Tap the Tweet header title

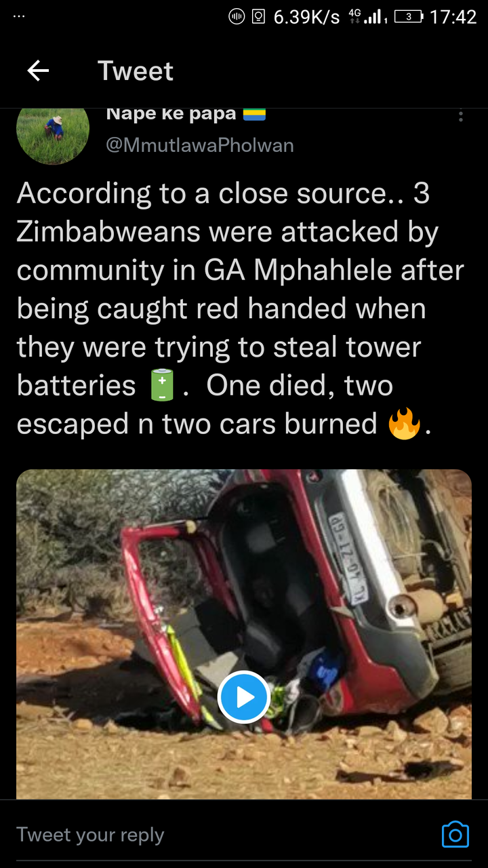point(136,71)
